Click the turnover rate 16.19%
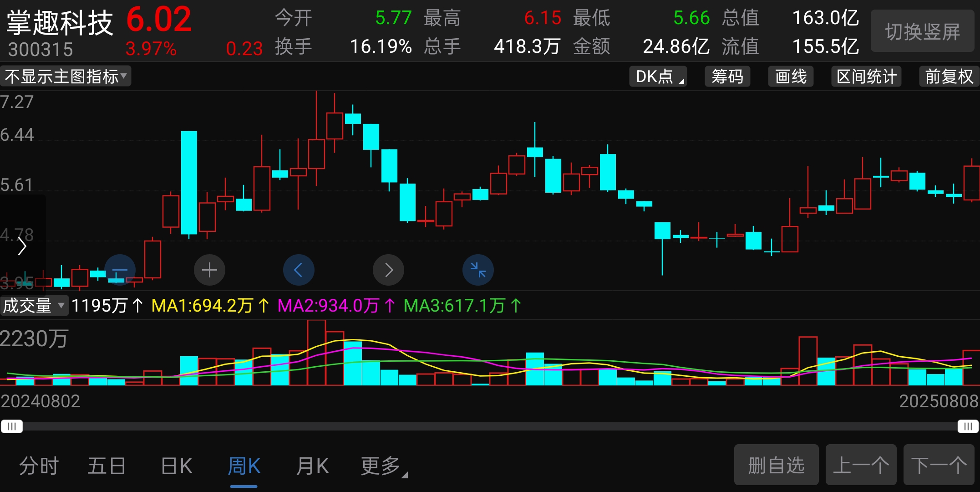Viewport: 980px width, 492px height. click(381, 46)
